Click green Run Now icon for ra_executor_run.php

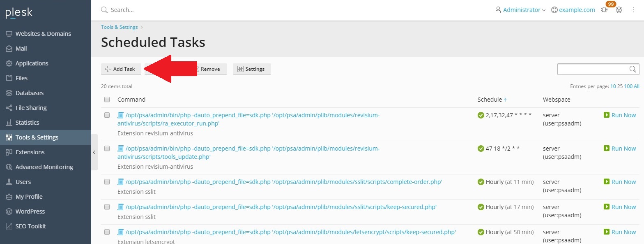[606, 115]
